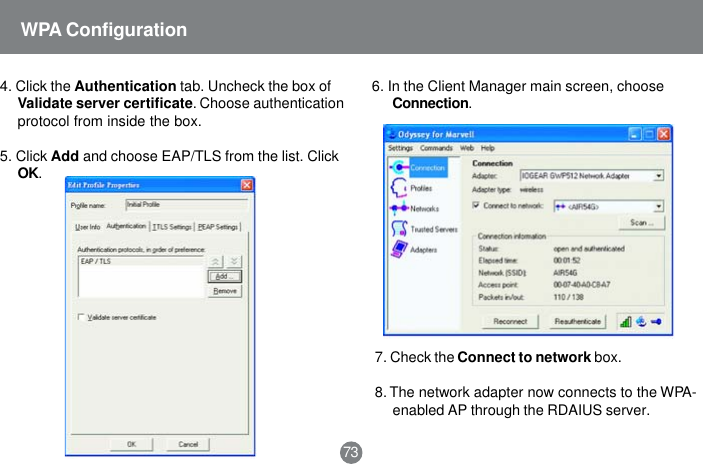Toggle Validate server certificate checkbox
703x464 pixels.
pyautogui.click(x=81, y=317)
